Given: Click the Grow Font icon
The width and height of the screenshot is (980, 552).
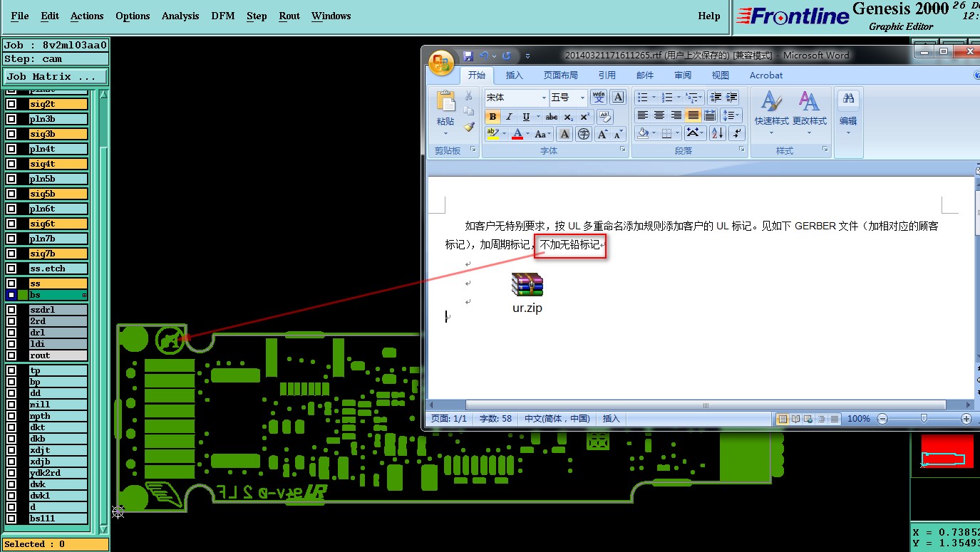Looking at the screenshot, I should [602, 133].
